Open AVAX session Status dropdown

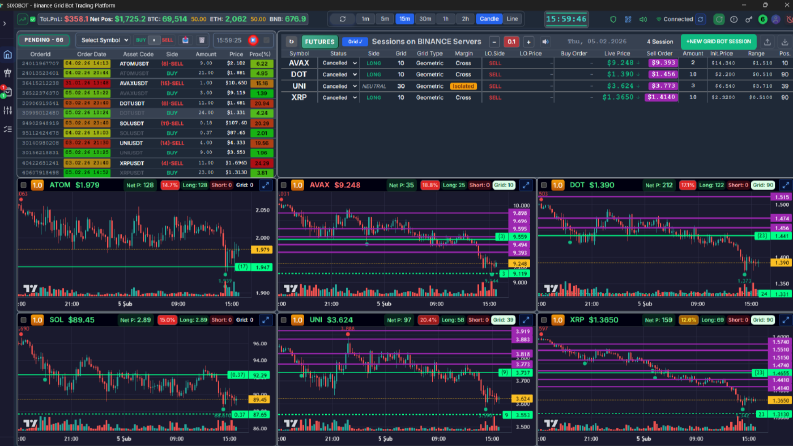(x=339, y=63)
